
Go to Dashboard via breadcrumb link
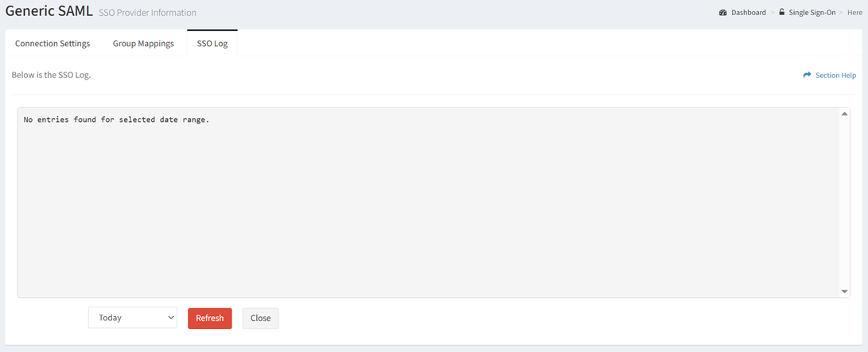coord(749,12)
